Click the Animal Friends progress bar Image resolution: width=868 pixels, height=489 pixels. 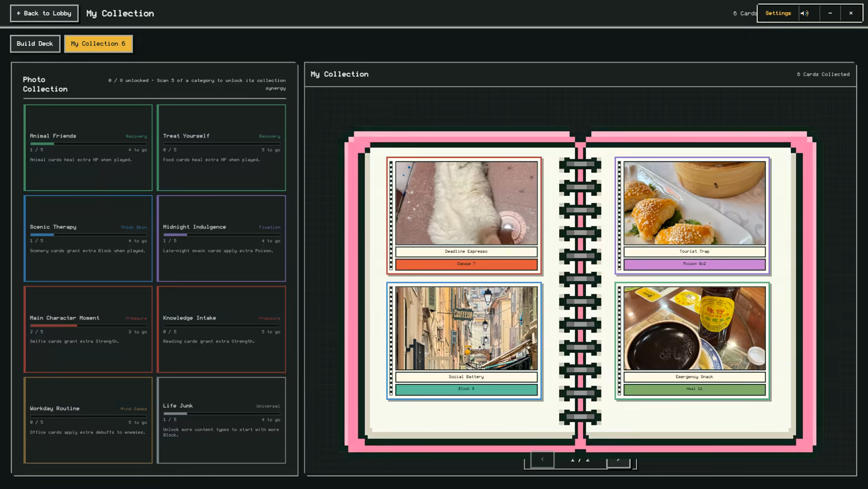[x=88, y=144]
